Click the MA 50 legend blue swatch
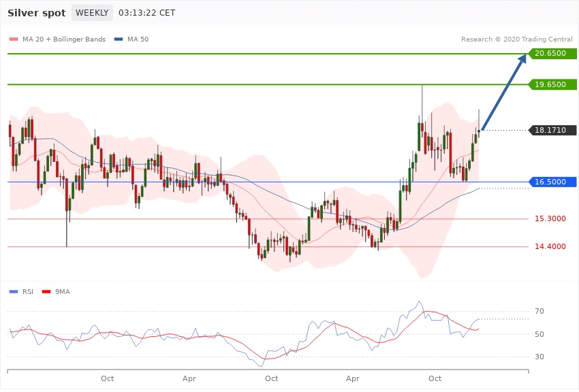Screen dimensions: 579x392 coord(119,39)
